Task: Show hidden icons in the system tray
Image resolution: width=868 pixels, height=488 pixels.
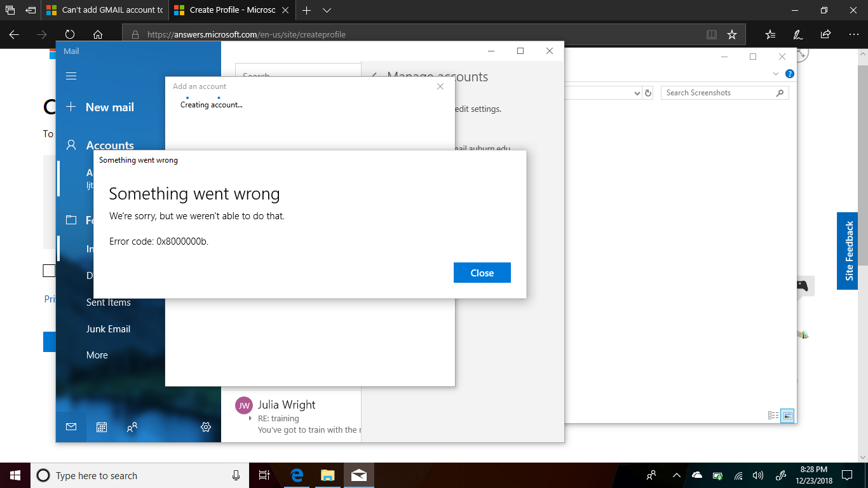Action: pos(676,475)
